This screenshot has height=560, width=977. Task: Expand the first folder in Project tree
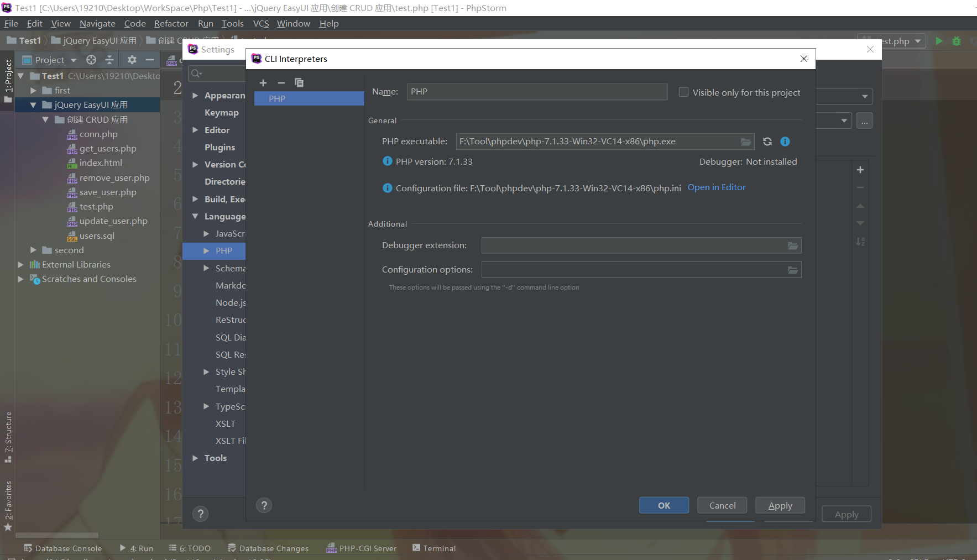click(33, 90)
